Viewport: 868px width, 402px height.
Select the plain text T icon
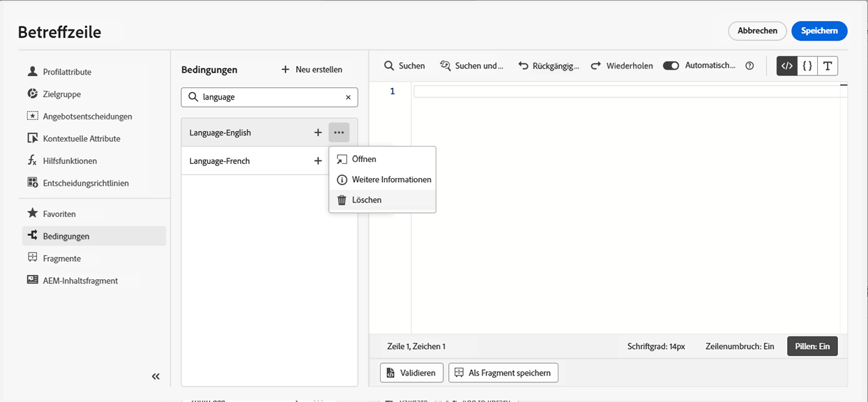pos(828,66)
